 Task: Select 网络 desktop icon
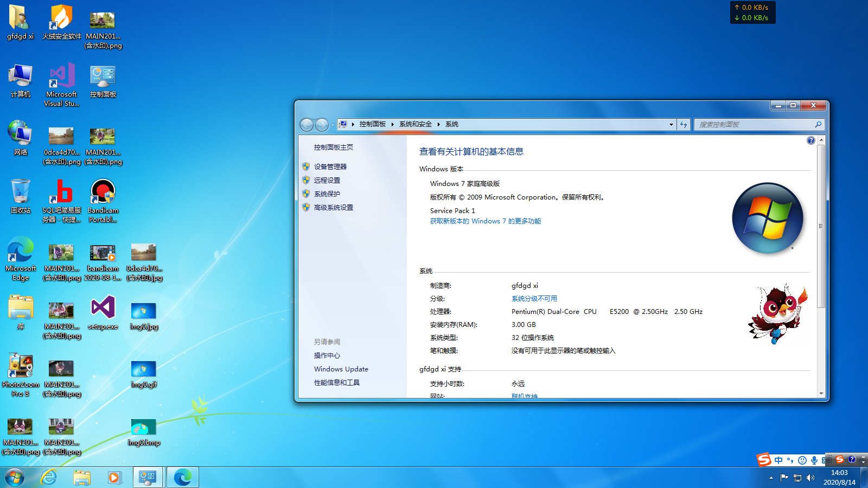pos(20,138)
